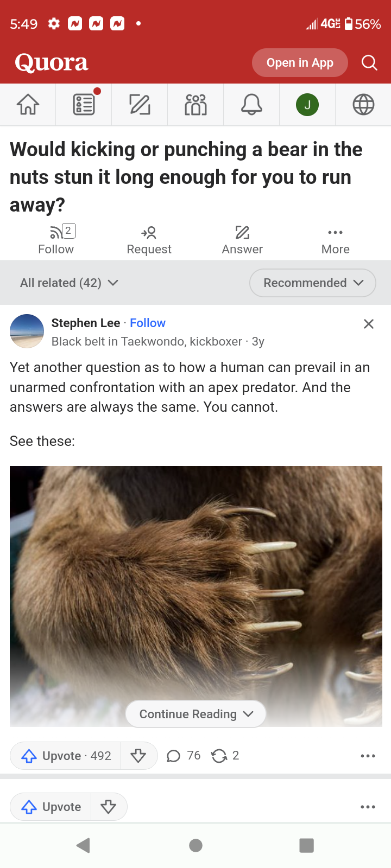Expand answer with Continue Reading
The width and height of the screenshot is (391, 868).
(x=196, y=714)
